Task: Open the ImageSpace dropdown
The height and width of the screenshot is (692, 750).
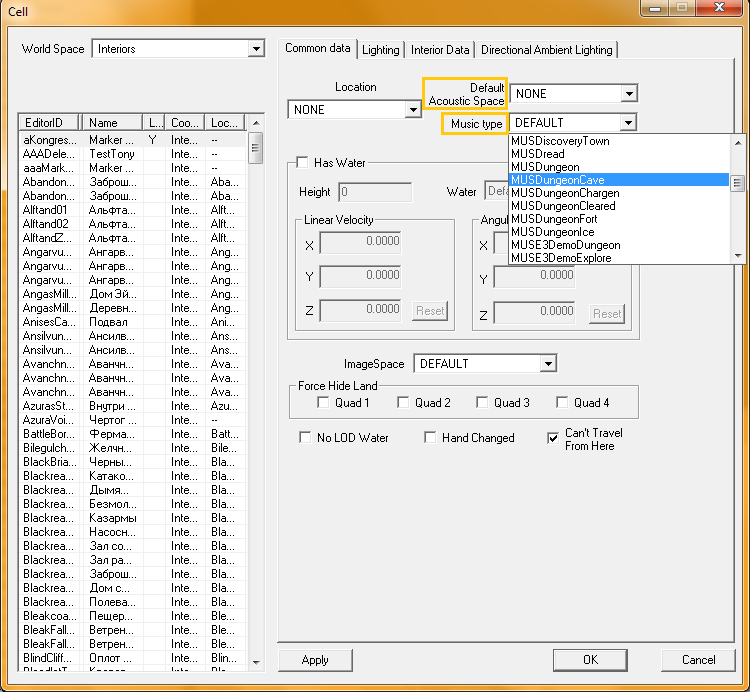Action: (548, 364)
